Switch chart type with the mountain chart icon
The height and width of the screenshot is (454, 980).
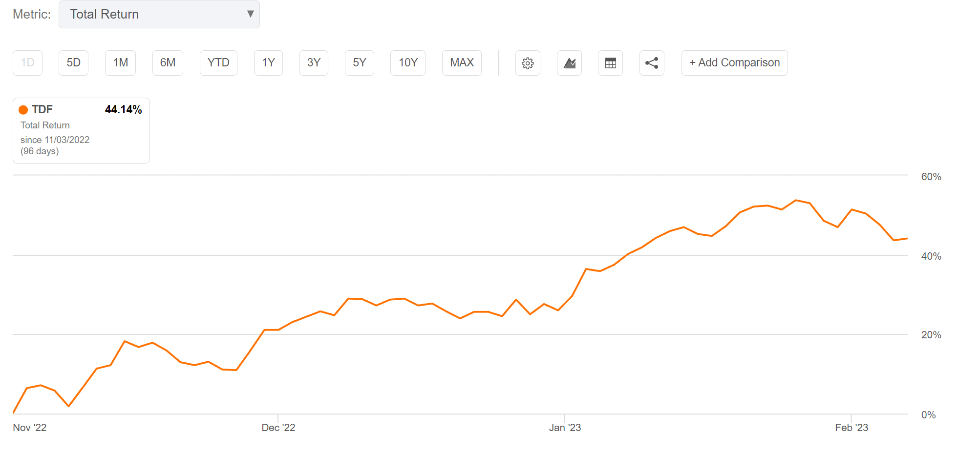569,63
